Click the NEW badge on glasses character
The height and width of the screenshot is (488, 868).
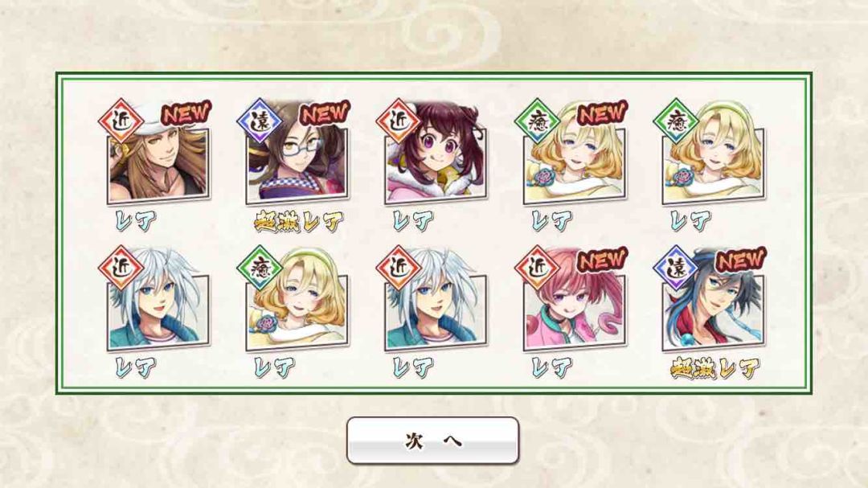click(x=325, y=113)
